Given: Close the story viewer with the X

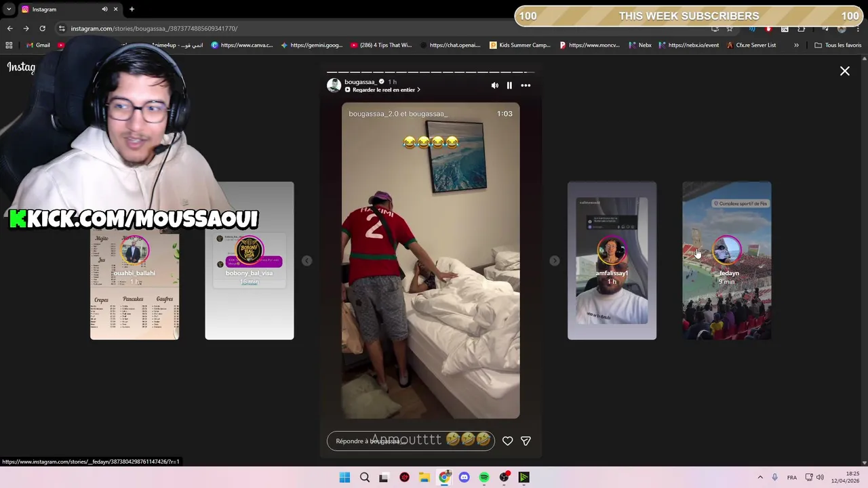Looking at the screenshot, I should pyautogui.click(x=845, y=70).
